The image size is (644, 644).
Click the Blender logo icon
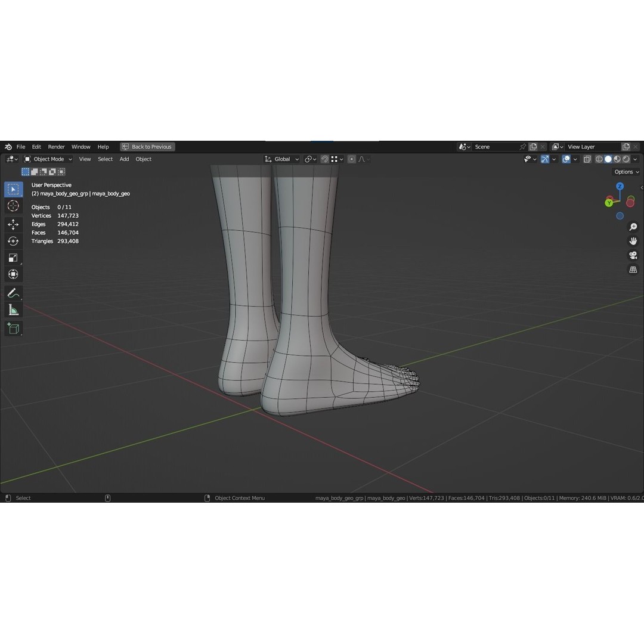8,147
